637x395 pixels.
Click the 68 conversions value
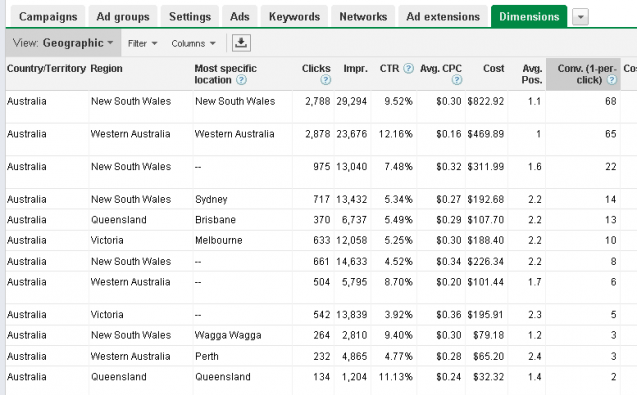611,101
